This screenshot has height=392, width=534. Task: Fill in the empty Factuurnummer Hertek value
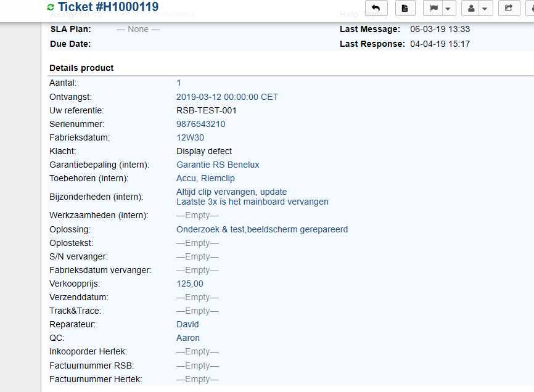[197, 380]
